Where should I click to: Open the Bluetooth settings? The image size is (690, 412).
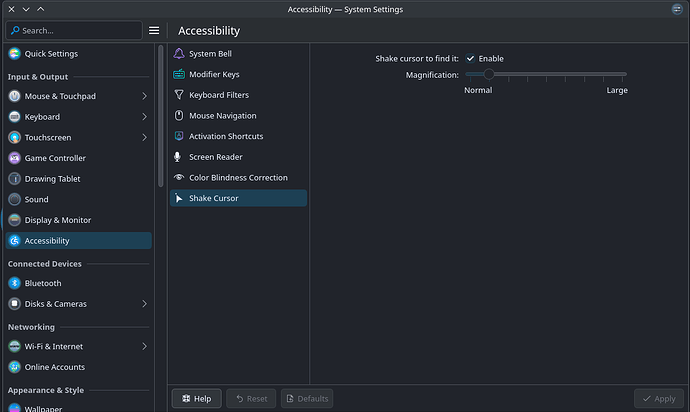click(78, 283)
